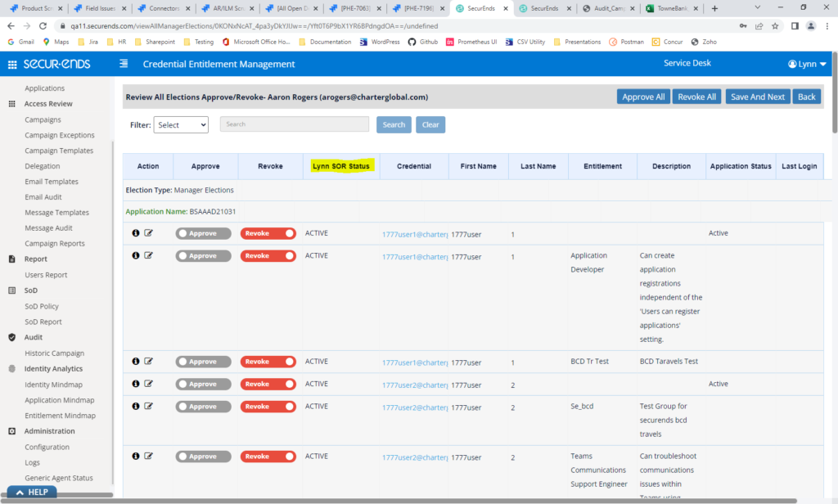Click edit icon in Application Developer row

point(149,255)
